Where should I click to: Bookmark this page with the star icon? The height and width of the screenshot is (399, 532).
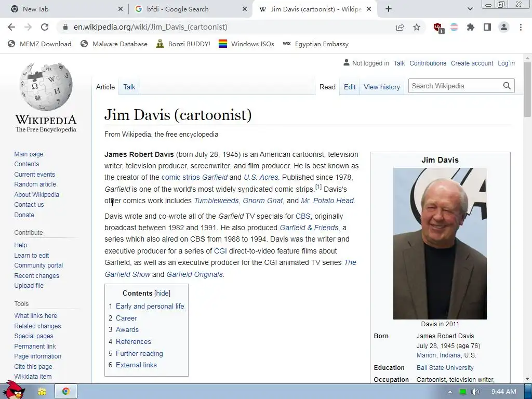click(x=417, y=27)
